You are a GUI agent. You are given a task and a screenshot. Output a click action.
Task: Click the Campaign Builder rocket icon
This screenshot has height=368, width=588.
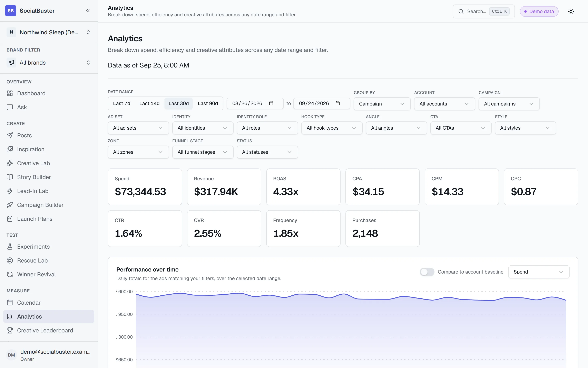(10, 205)
